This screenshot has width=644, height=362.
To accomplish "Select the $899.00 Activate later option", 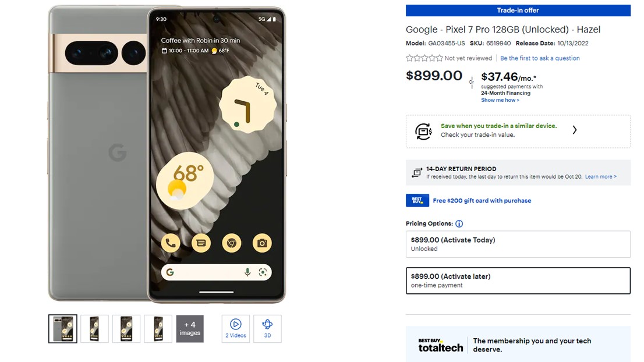I will 518,281.
